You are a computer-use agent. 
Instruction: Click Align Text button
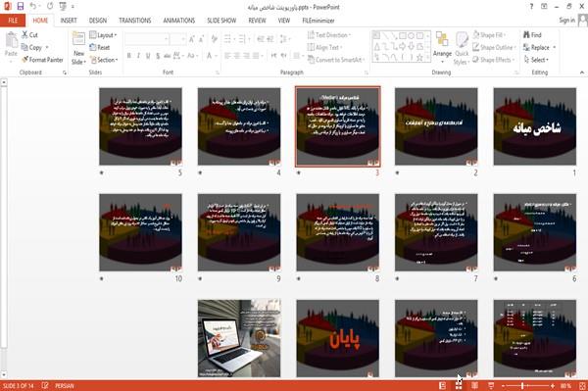click(x=324, y=47)
